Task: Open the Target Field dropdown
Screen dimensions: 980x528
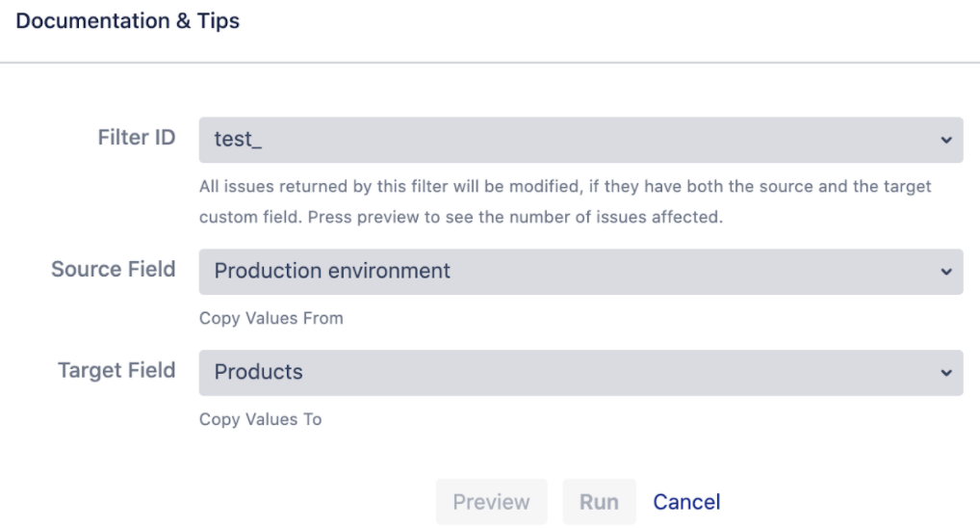Action: (580, 372)
